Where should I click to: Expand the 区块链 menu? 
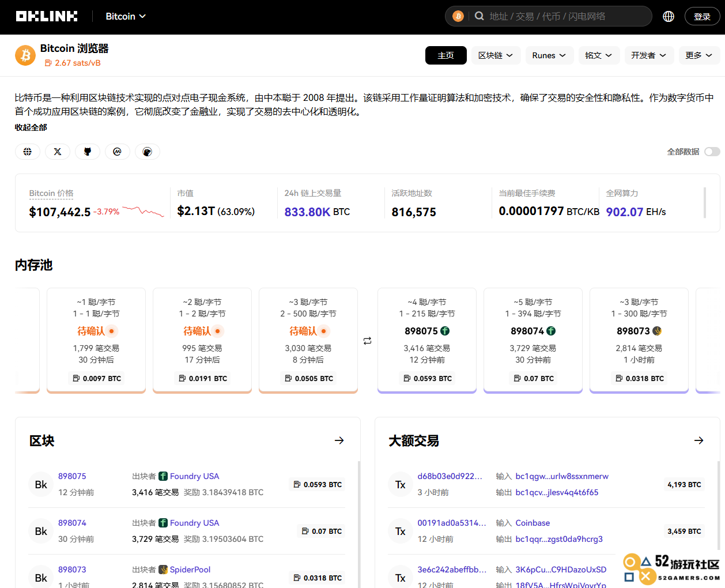click(x=496, y=55)
